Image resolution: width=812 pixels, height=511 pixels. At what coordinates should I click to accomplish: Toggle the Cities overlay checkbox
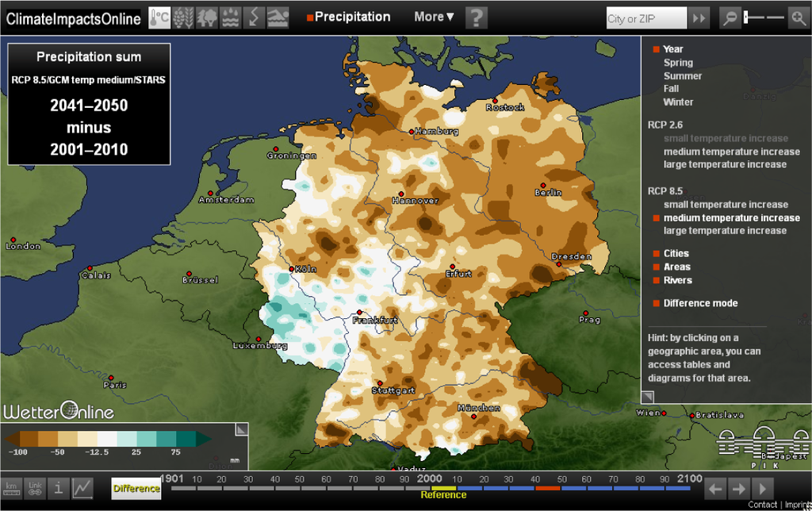[x=657, y=254]
